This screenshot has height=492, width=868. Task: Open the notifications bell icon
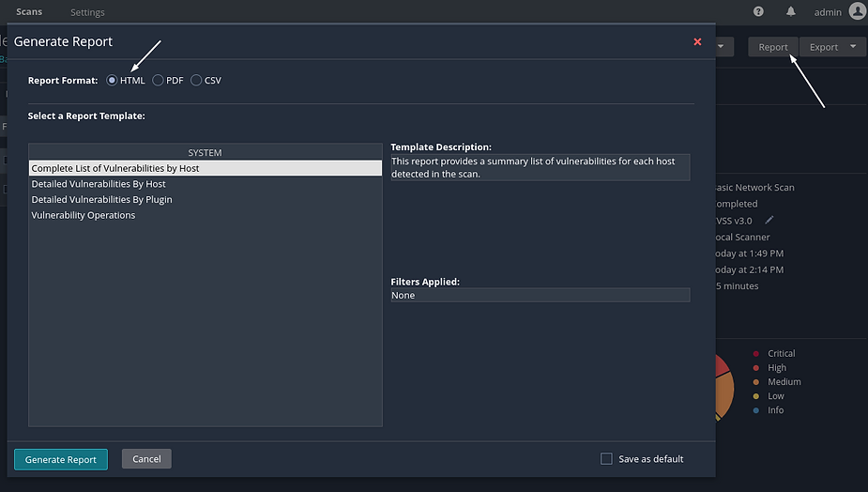tap(791, 12)
